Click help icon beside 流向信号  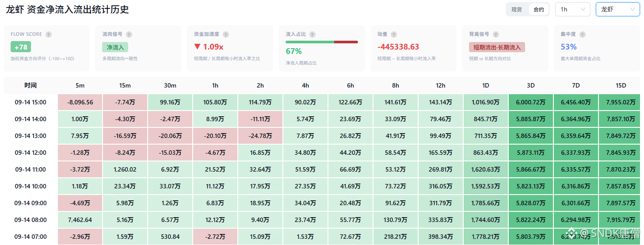pyautogui.click(x=129, y=34)
